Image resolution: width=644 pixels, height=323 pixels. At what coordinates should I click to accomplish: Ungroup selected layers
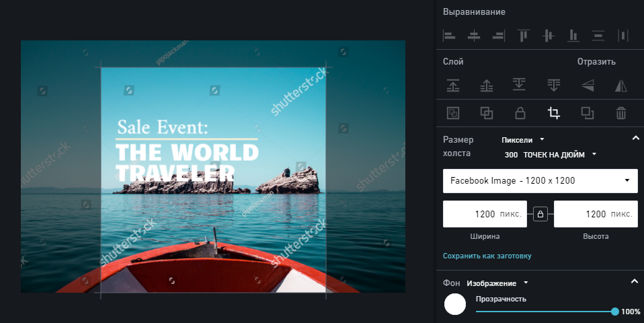coord(487,113)
